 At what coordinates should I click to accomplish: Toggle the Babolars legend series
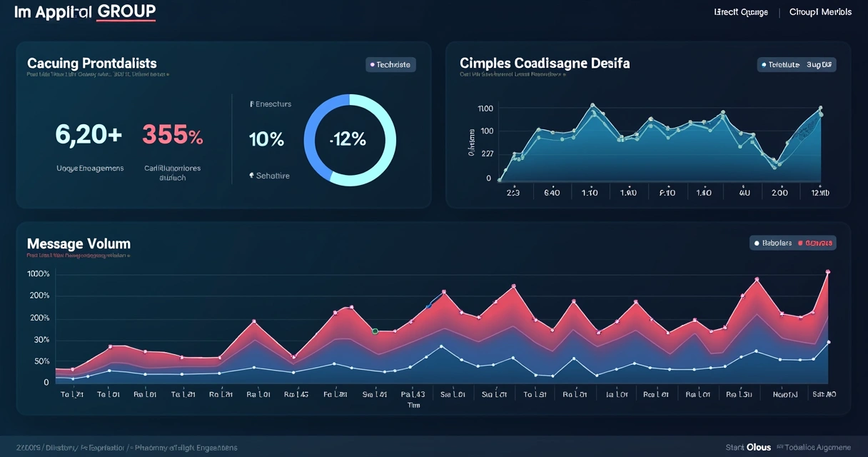click(772, 243)
